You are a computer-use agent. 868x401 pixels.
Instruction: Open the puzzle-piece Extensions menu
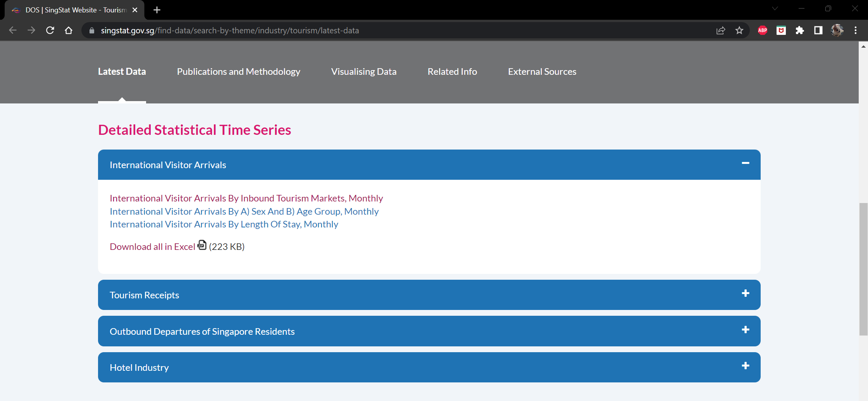coord(799,30)
